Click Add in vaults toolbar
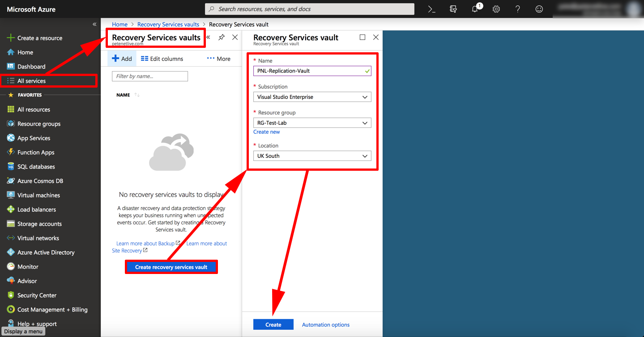This screenshot has height=337, width=644. [122, 59]
